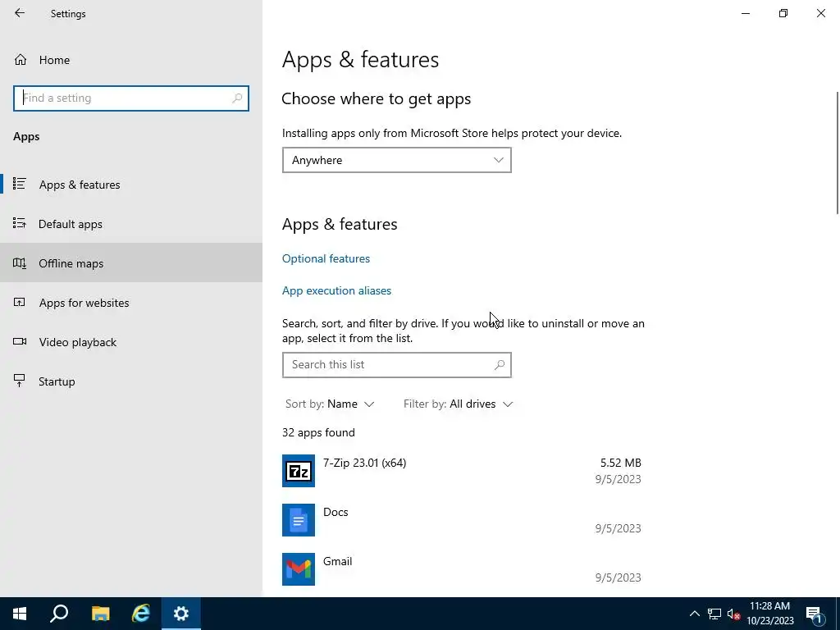Click the Apps for websites icon

coord(20,302)
